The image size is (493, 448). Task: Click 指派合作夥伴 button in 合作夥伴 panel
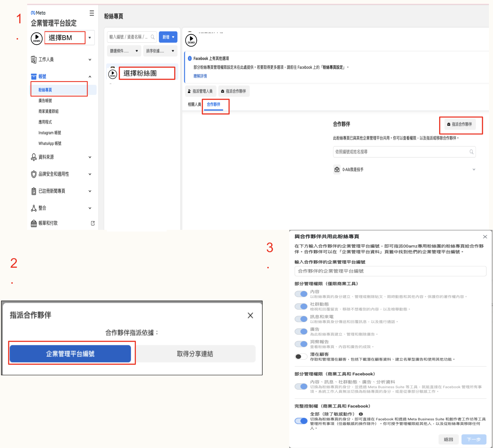[x=460, y=124]
